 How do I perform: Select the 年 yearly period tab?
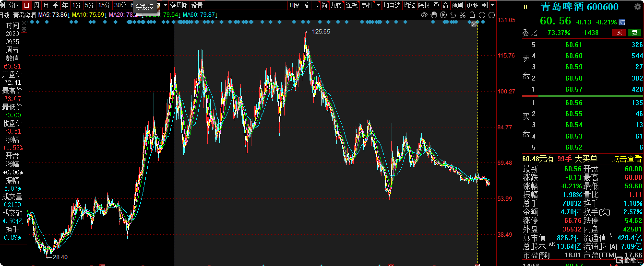point(65,5)
